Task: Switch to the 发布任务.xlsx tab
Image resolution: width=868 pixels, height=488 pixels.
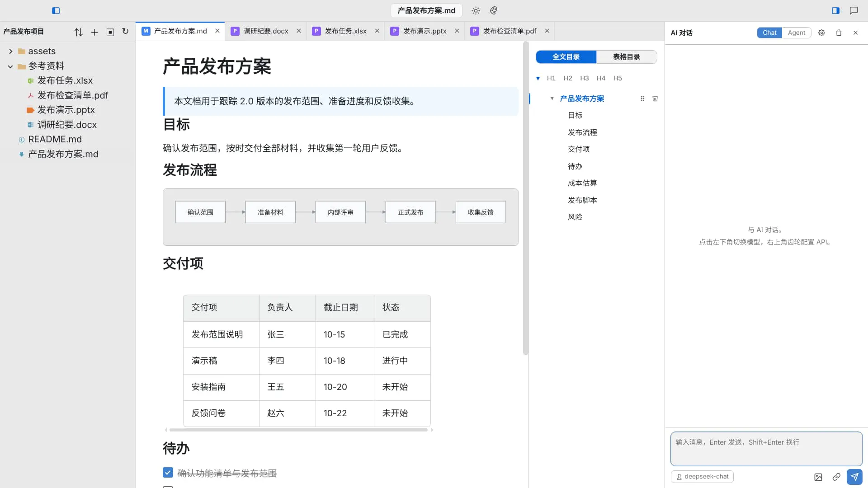Action: [345, 31]
